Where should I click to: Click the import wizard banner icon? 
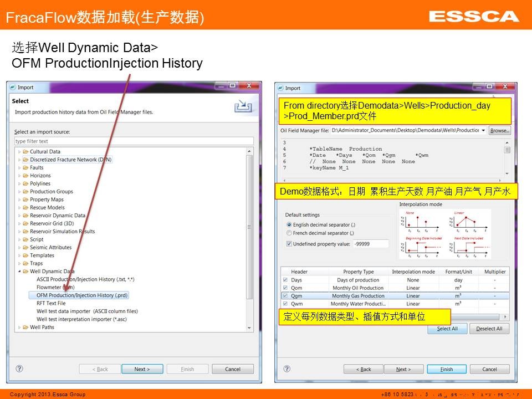(242, 106)
